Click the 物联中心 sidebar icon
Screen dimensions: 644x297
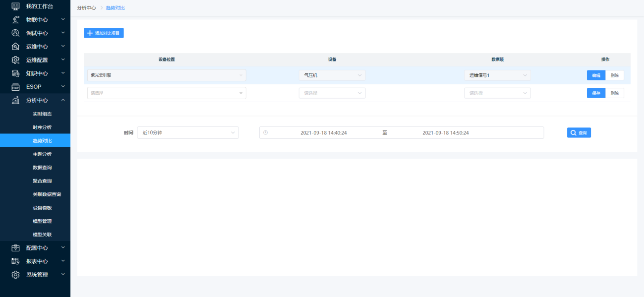[x=15, y=20]
